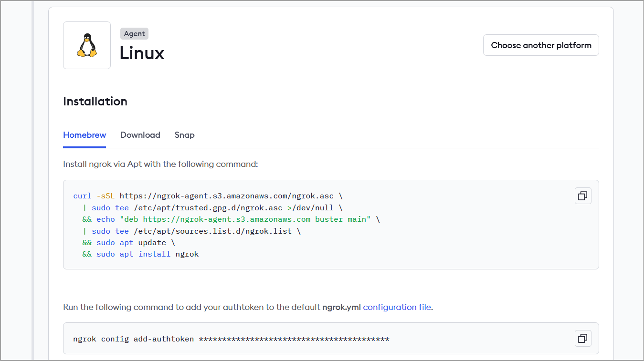Click the Agent badge icon

point(134,33)
